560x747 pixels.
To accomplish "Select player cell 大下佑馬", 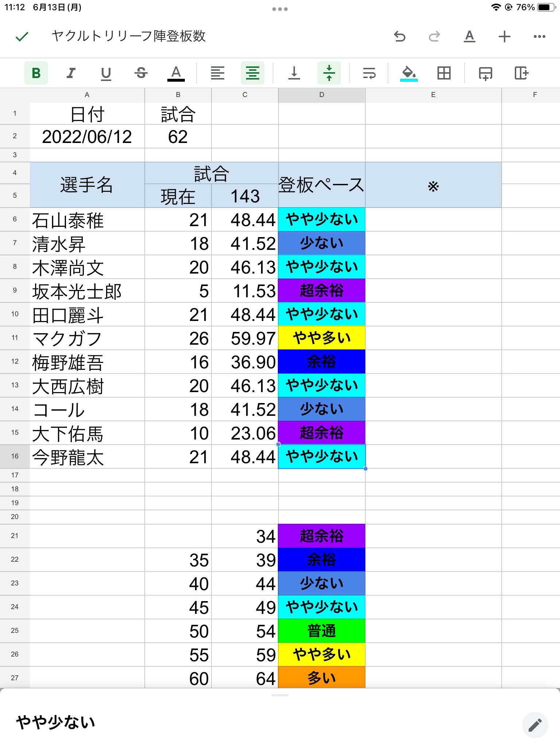I will click(x=87, y=433).
